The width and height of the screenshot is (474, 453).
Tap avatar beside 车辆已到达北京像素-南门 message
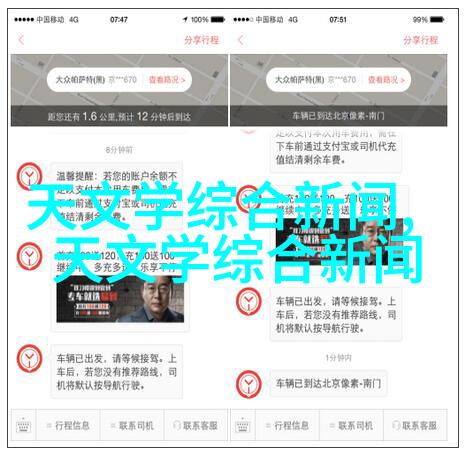[249, 384]
